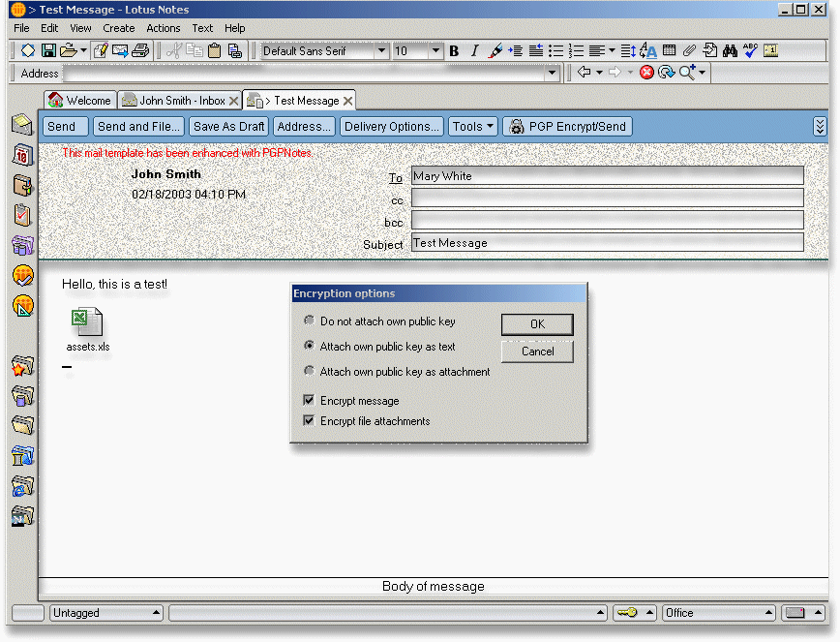Click the Send button

click(66, 127)
